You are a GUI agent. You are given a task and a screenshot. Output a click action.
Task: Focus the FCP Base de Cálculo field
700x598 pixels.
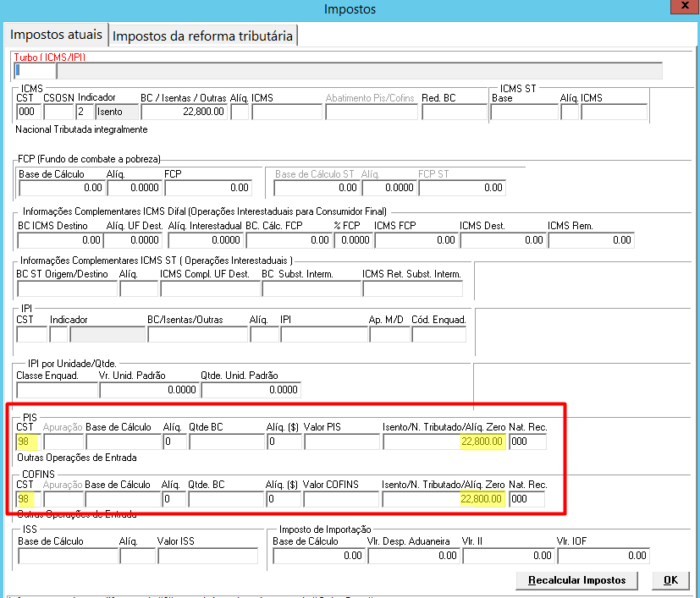click(x=62, y=188)
